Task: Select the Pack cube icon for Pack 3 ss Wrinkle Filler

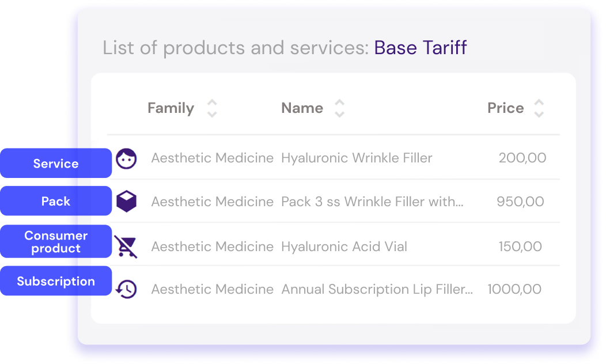Action: [127, 202]
